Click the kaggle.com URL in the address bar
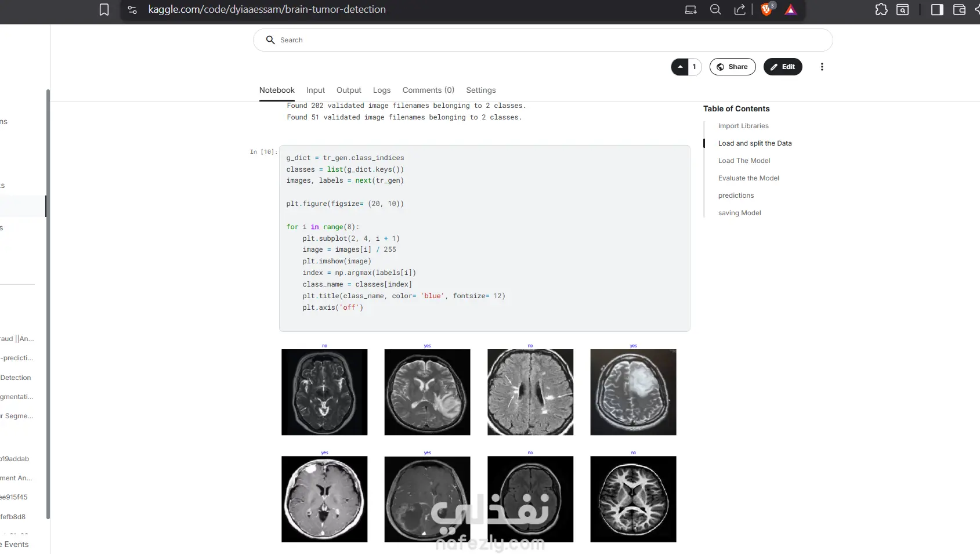Image resolution: width=980 pixels, height=554 pixels. click(267, 9)
